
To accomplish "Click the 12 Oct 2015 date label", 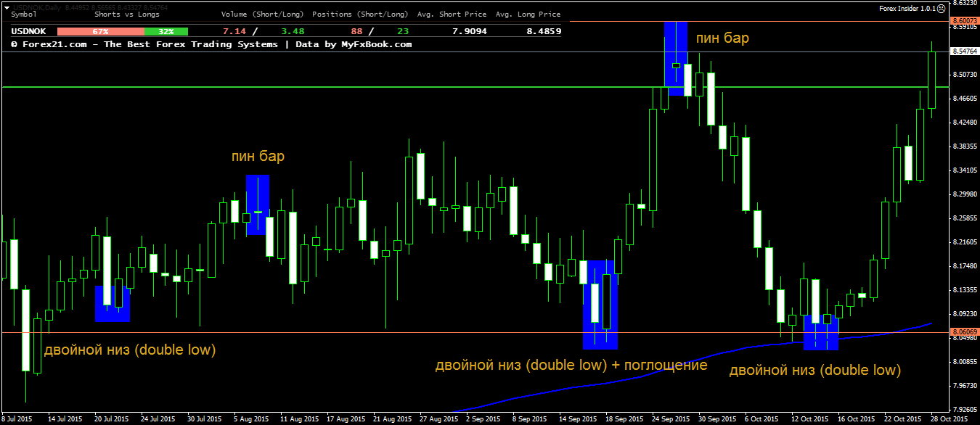I will (x=809, y=419).
